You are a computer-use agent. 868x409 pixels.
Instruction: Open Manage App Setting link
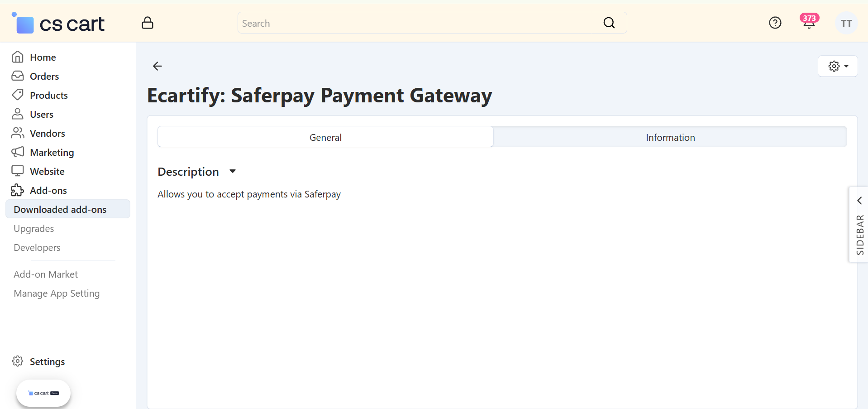pos(57,294)
